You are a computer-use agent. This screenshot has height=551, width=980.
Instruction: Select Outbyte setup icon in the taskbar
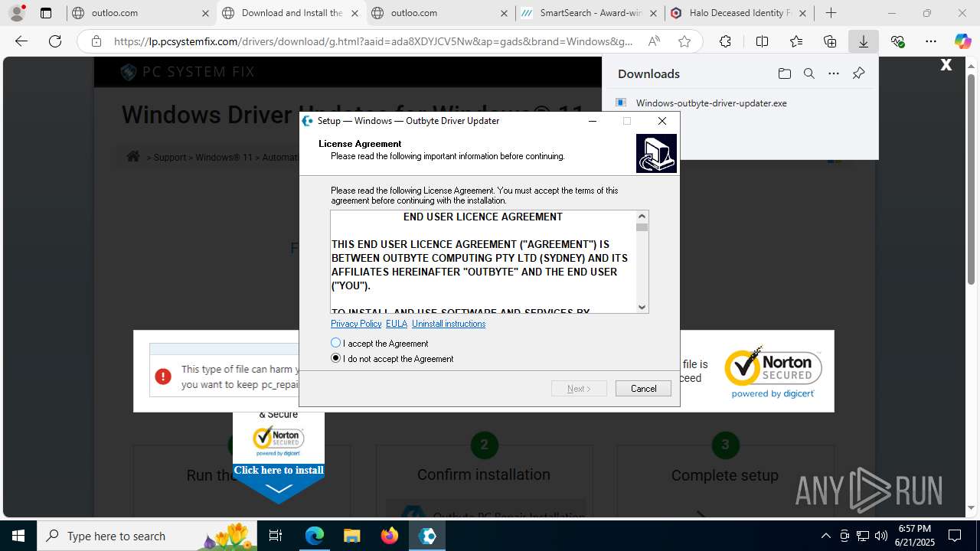pos(427,536)
